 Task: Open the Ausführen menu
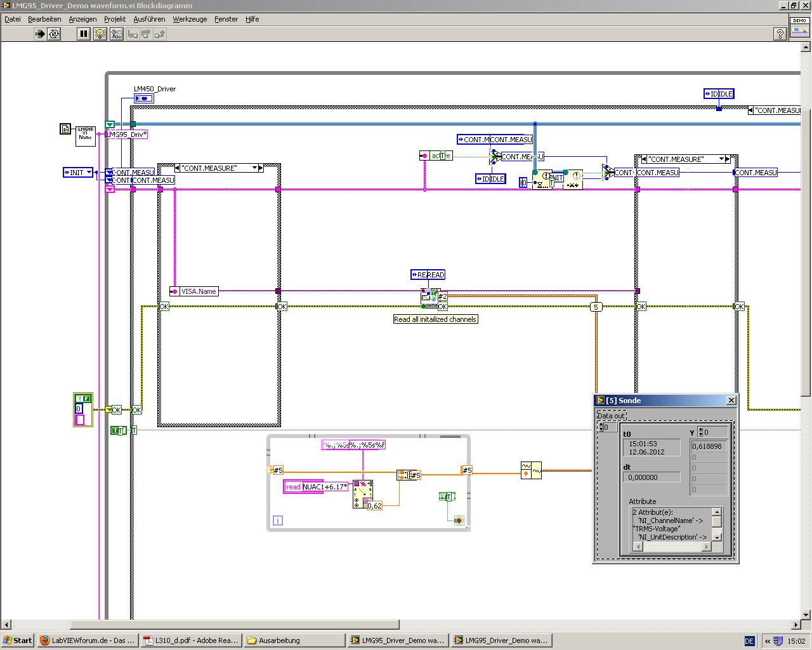[150, 19]
